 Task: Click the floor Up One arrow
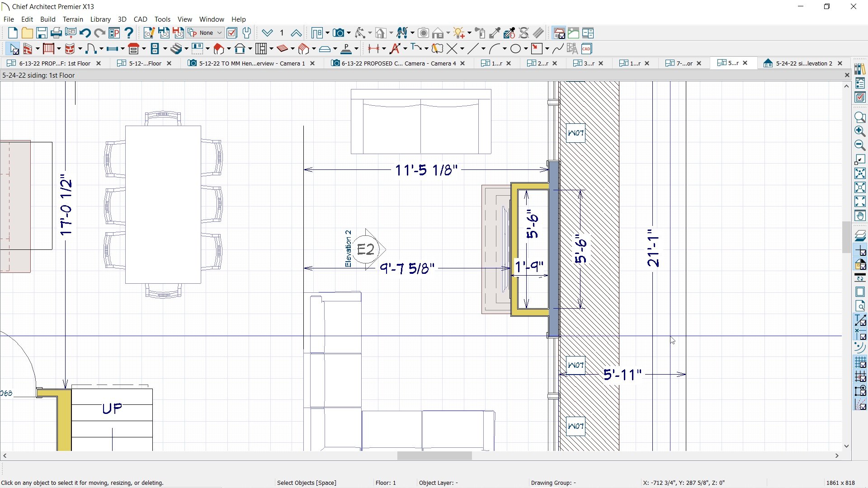click(296, 33)
